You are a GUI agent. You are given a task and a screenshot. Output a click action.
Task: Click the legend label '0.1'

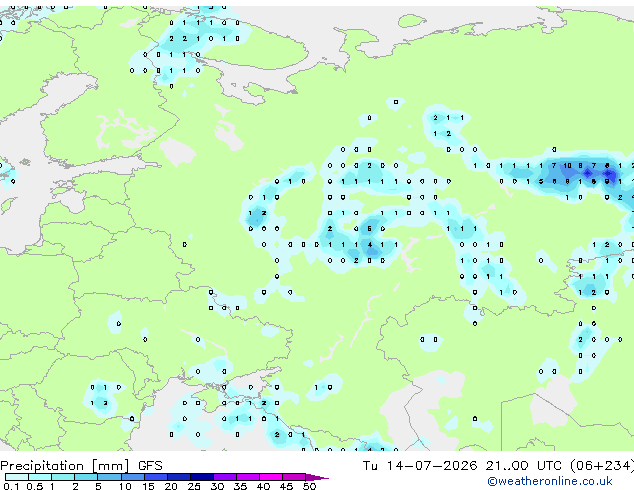click(11, 486)
